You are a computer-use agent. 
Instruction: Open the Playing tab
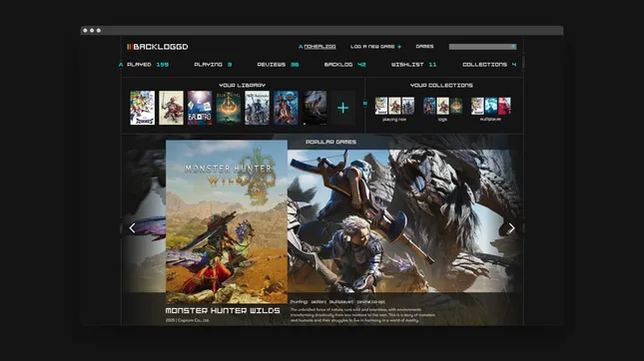[213, 65]
